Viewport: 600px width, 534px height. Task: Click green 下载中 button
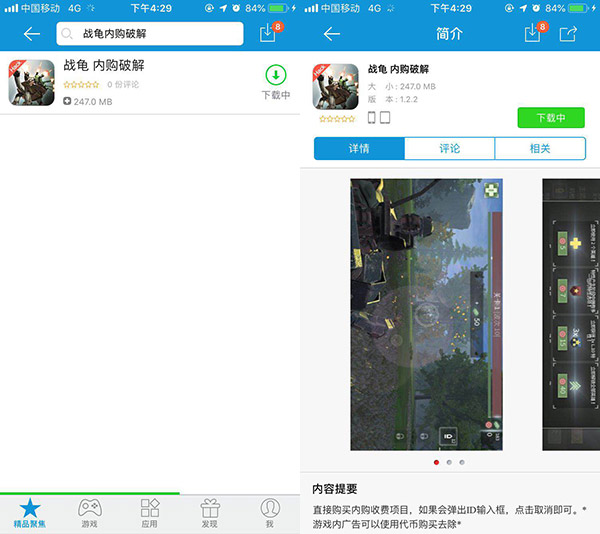pyautogui.click(x=551, y=117)
